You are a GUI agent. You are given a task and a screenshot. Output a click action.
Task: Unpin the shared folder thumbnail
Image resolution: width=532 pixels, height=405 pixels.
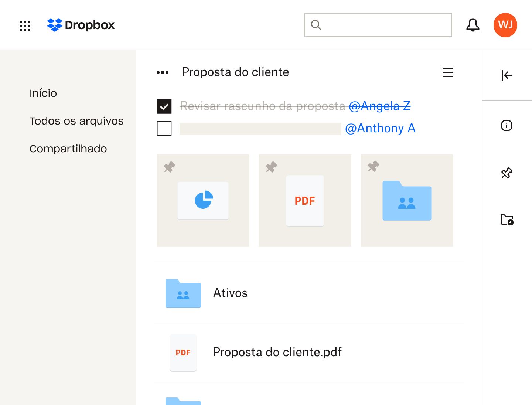[x=373, y=167]
